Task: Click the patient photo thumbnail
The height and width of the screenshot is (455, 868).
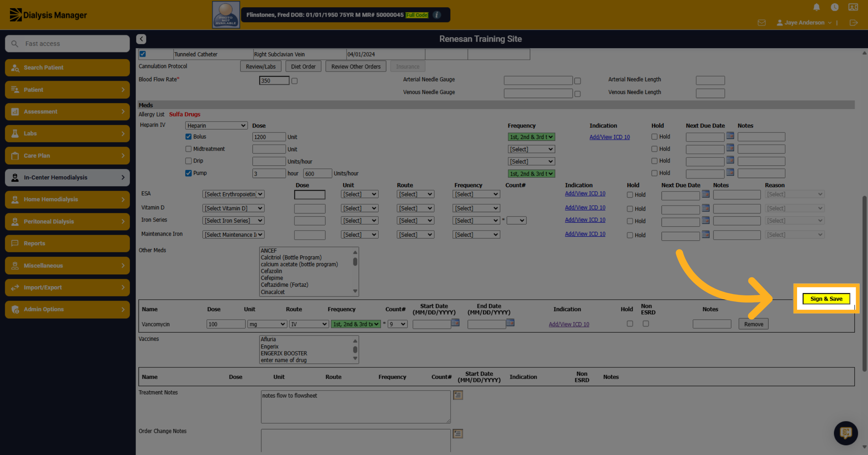Action: point(226,15)
